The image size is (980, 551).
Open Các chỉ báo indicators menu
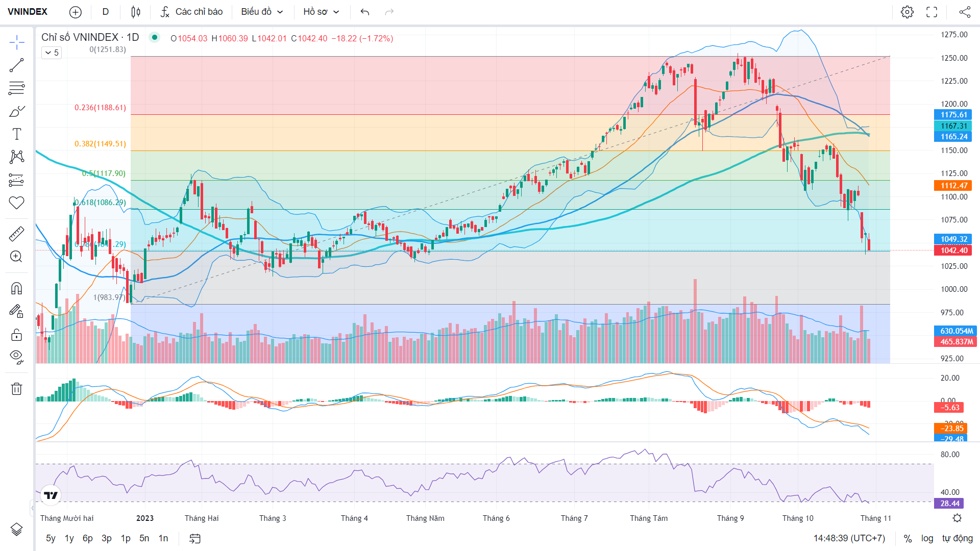191,12
